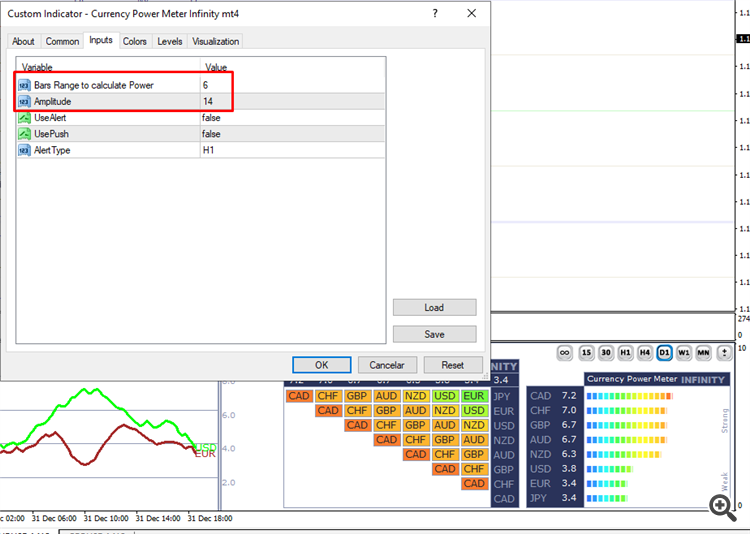
Task: Close the Custom Indicator dialog
Action: point(472,13)
